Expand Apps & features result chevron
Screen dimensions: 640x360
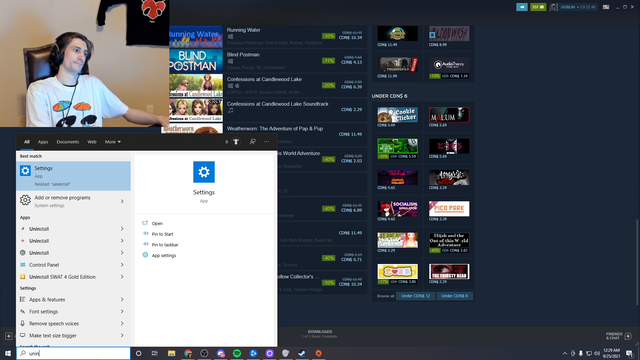tap(122, 300)
